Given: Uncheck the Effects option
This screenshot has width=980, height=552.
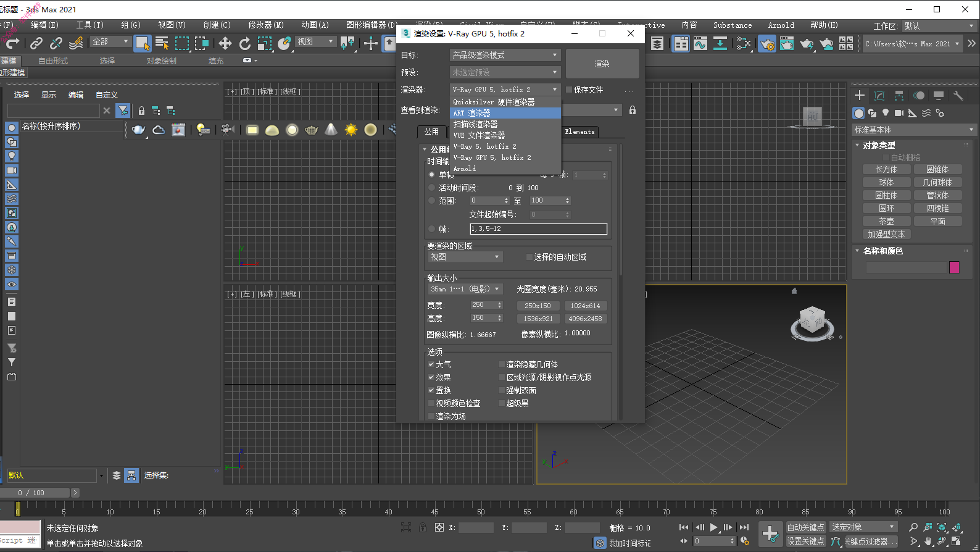Looking at the screenshot, I should (431, 377).
